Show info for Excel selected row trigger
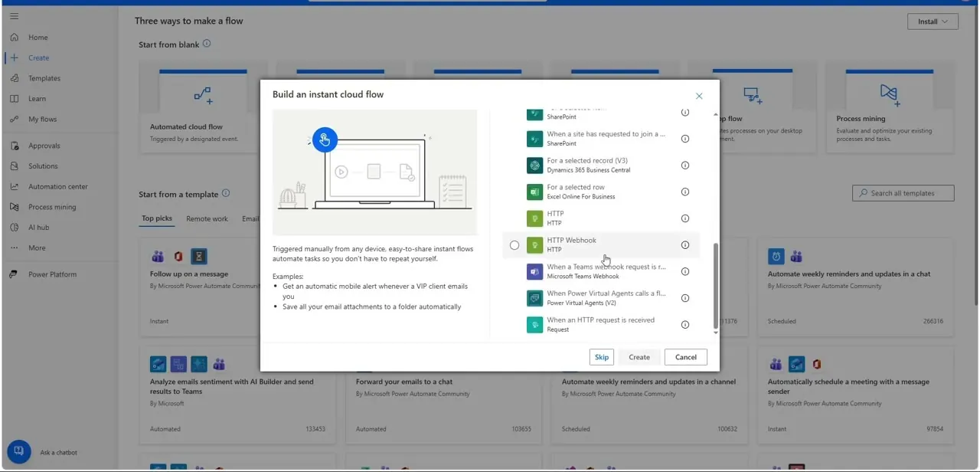This screenshot has height=472, width=980. coord(685,192)
